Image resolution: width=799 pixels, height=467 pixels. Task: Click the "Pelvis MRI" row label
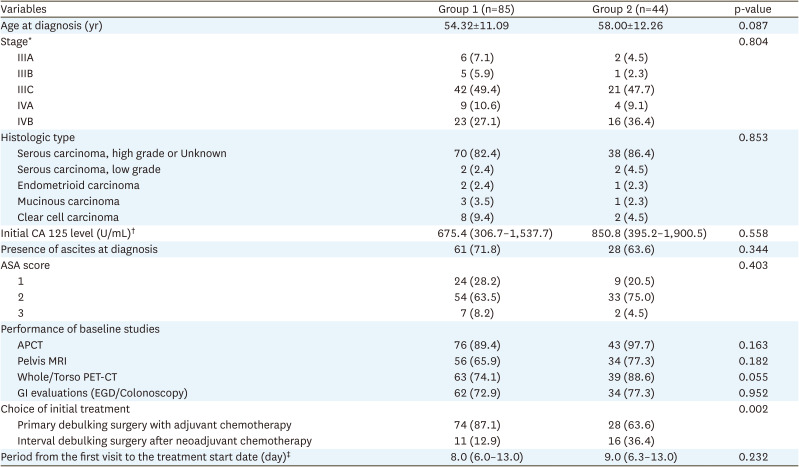point(42,361)
